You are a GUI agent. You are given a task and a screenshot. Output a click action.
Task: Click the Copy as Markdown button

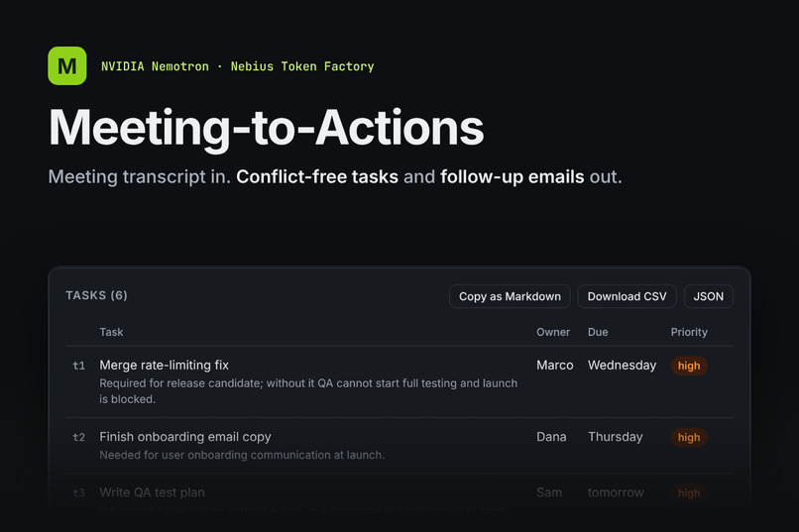pos(510,296)
